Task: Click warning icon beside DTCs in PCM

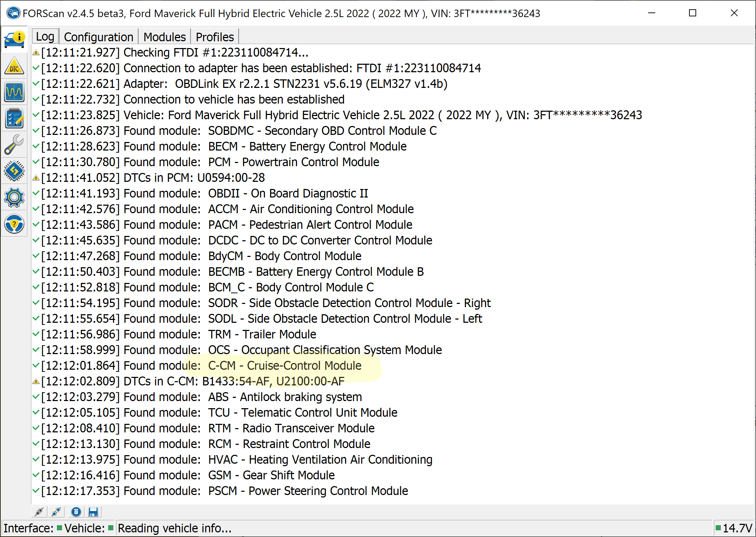Action: point(36,178)
